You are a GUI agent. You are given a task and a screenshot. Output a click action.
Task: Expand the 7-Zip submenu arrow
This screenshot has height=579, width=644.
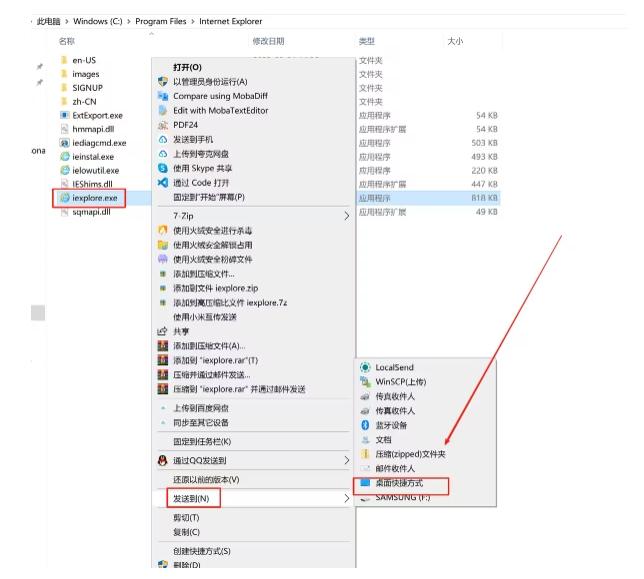coord(347,216)
